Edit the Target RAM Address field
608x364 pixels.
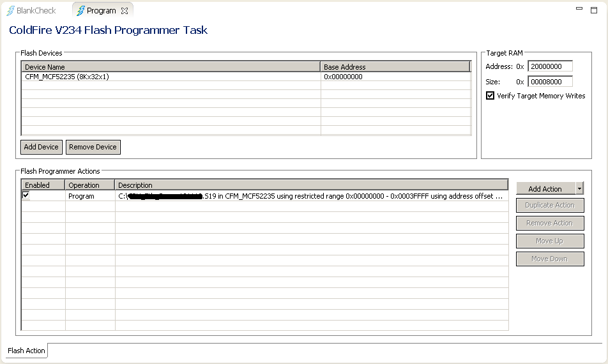tap(550, 66)
